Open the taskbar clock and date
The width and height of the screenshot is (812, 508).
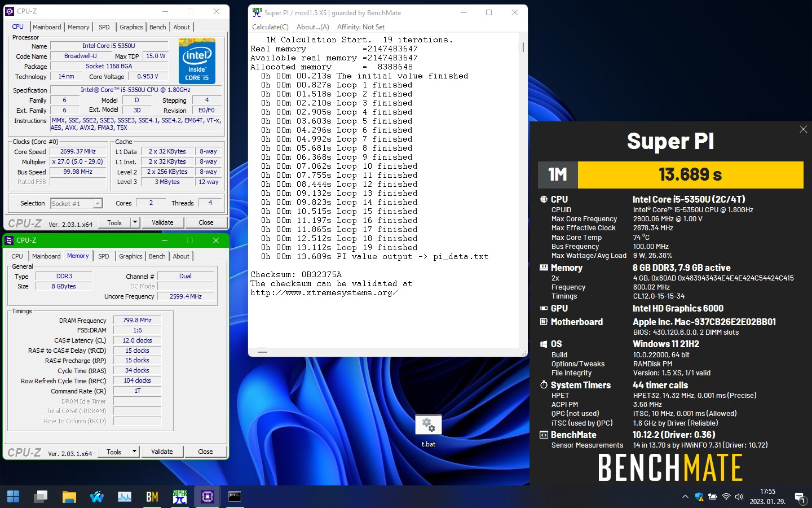click(767, 497)
